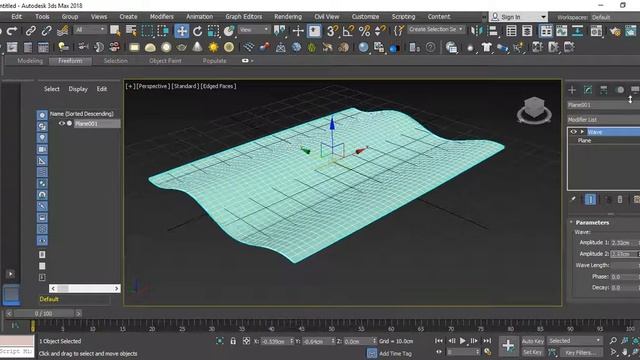
Task: Toggle the Wave modifier eye icon
Action: coord(573,132)
